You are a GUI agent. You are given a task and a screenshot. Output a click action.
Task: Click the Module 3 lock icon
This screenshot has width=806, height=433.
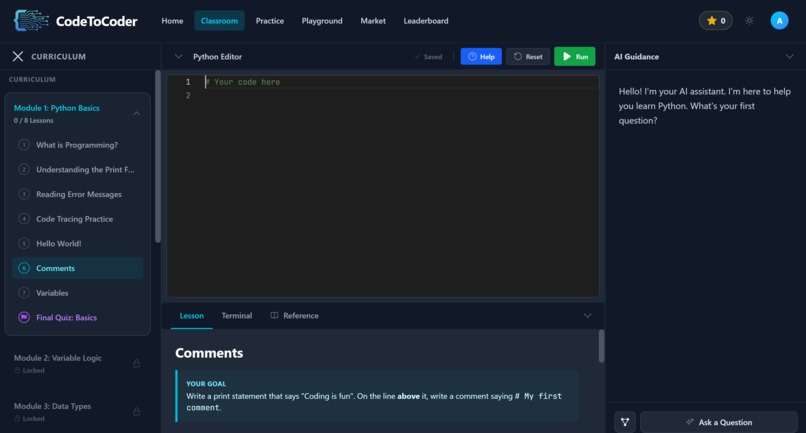point(137,411)
